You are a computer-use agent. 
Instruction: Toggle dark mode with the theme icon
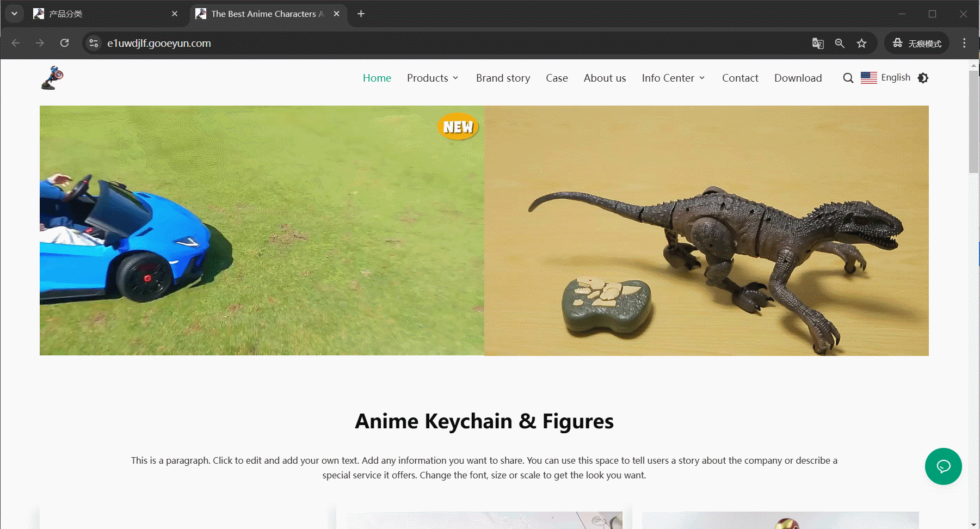tap(923, 78)
